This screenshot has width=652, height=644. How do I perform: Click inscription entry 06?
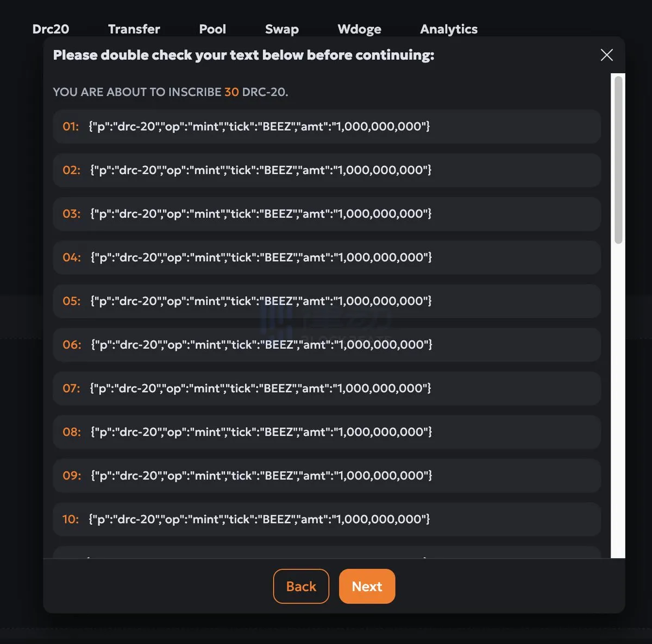[x=327, y=345]
